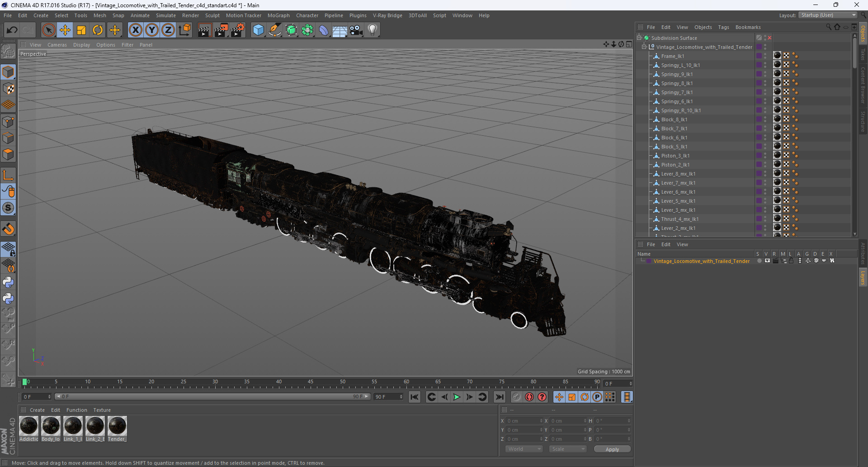
Task: Go to End of timeline
Action: pyautogui.click(x=500, y=397)
